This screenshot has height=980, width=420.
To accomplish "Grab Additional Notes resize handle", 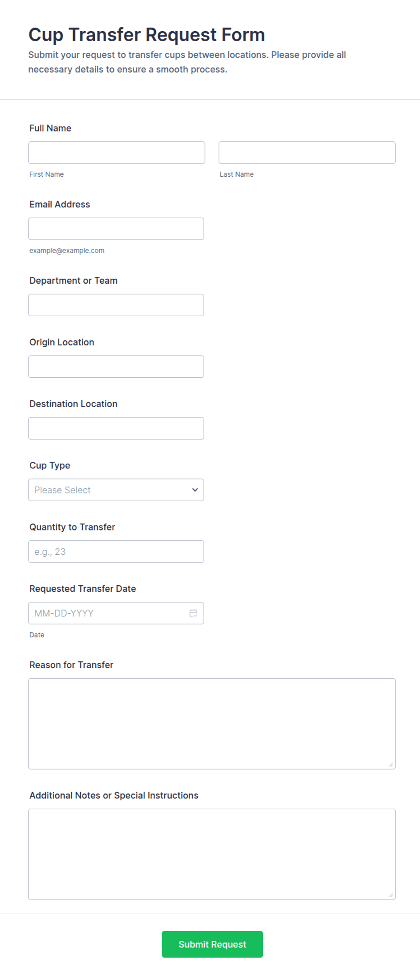I will tap(391, 895).
